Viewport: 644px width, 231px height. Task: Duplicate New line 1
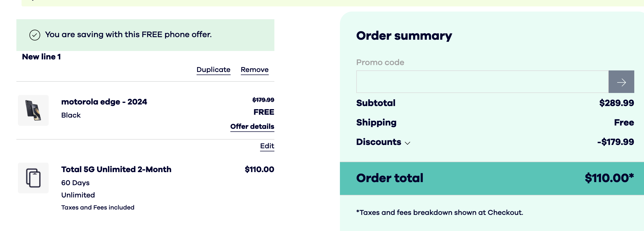click(x=213, y=70)
